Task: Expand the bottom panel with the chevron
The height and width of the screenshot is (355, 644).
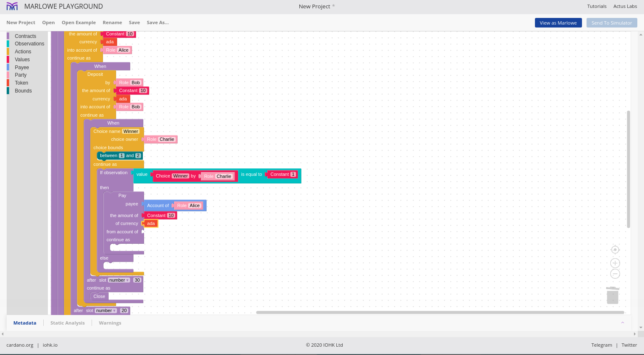Action: pyautogui.click(x=623, y=322)
